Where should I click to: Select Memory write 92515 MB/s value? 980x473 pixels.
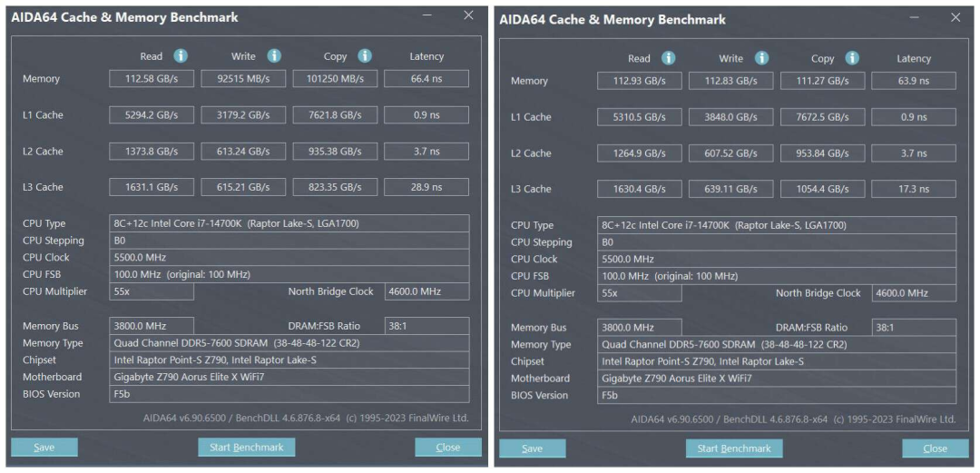pyautogui.click(x=243, y=78)
